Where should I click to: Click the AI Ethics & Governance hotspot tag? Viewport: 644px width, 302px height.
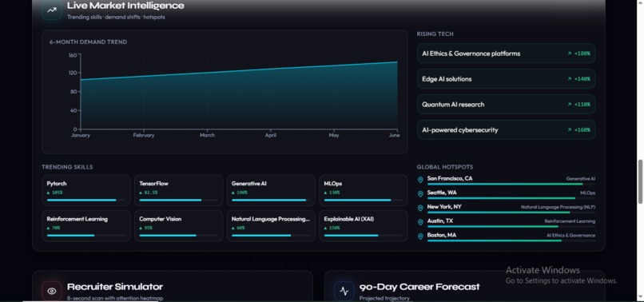tap(570, 236)
